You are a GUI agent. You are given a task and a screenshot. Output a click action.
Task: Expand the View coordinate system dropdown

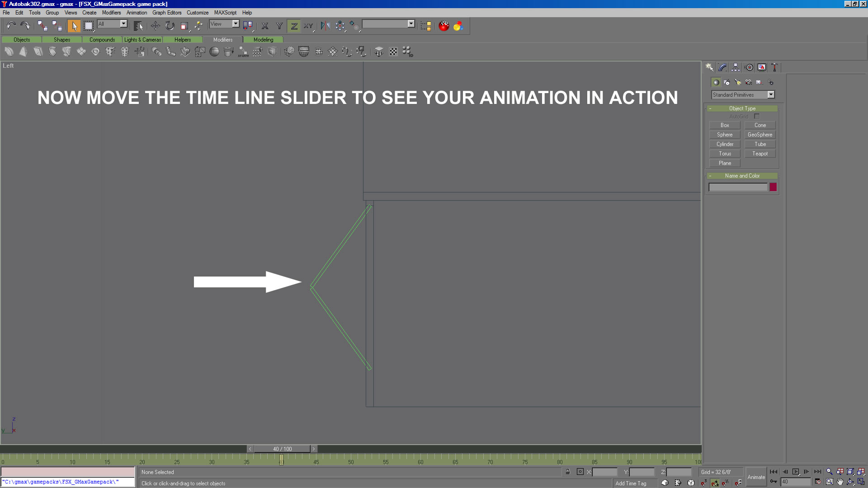click(x=236, y=23)
